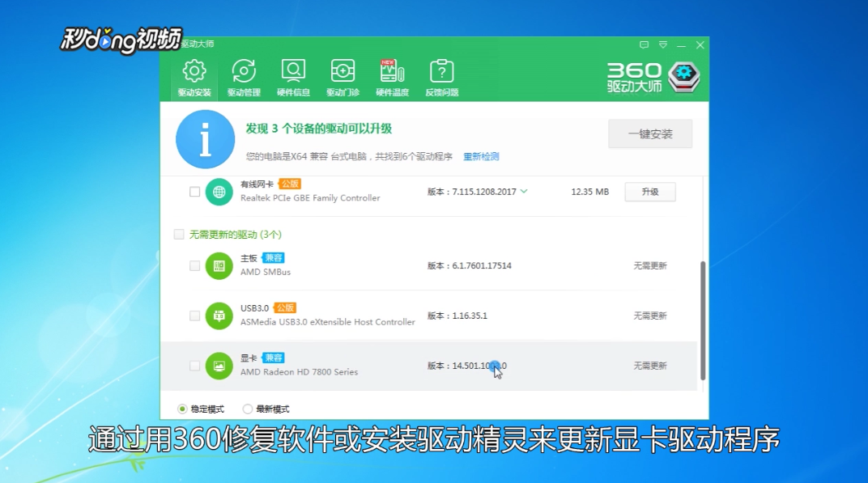Click the 360驱动大师 logo

[x=653, y=78]
